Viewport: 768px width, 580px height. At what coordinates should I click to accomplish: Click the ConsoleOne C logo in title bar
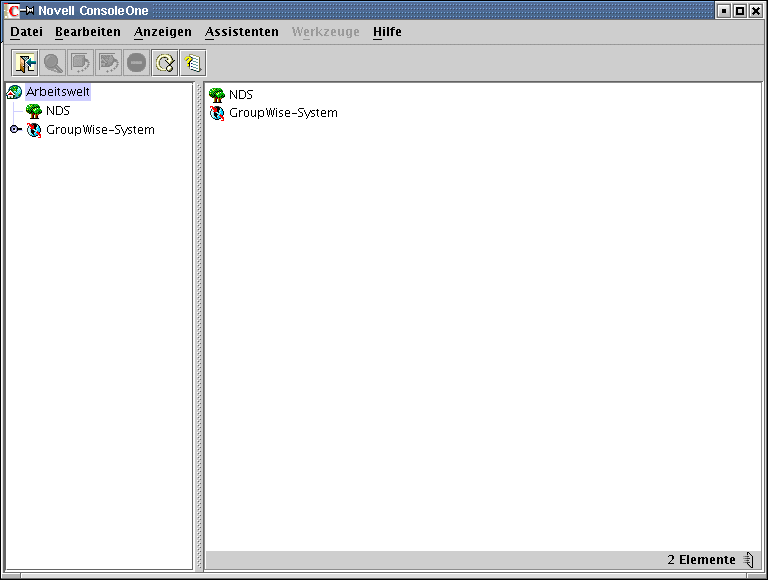pos(13,10)
